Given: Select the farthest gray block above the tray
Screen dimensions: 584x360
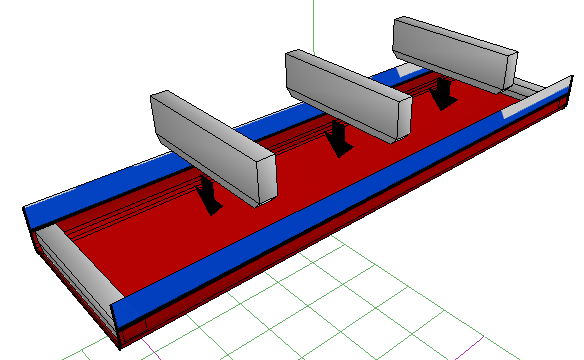Looking at the screenshot, I should [455, 54].
